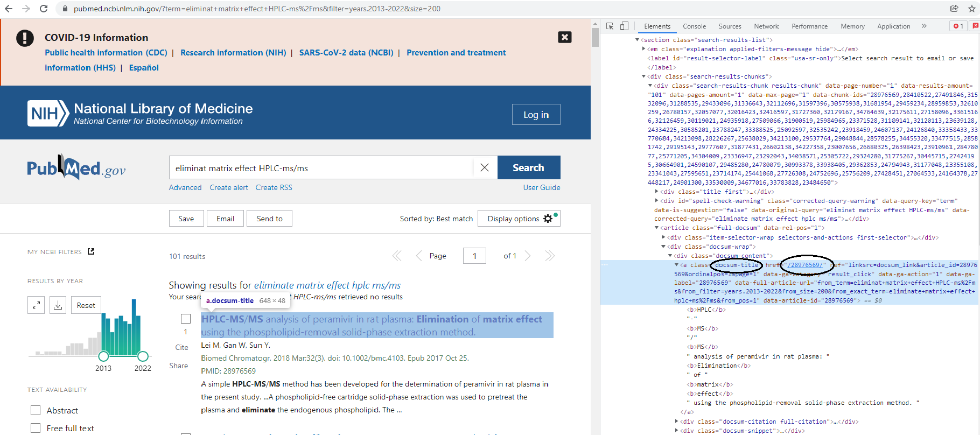
Task: Open My NCBI Filters external link icon
Action: tap(91, 251)
